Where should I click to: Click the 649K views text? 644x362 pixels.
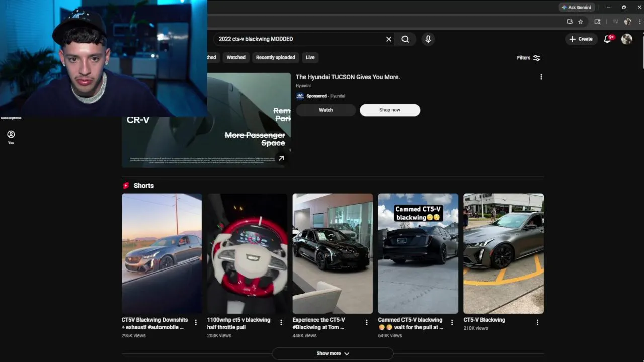[390, 336]
